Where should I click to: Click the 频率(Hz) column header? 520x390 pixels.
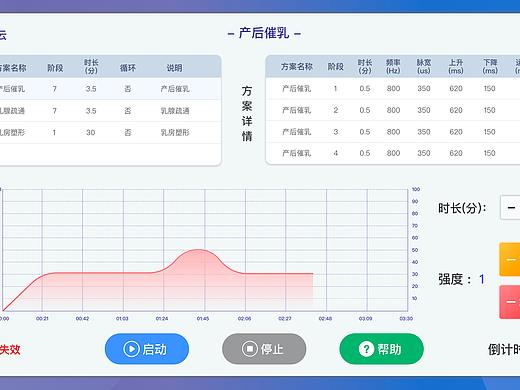click(393, 66)
